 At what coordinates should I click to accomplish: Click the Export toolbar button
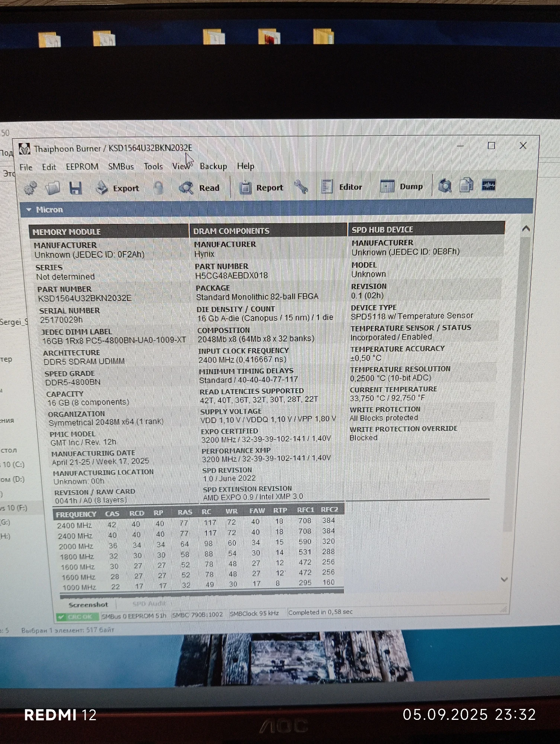pos(117,188)
